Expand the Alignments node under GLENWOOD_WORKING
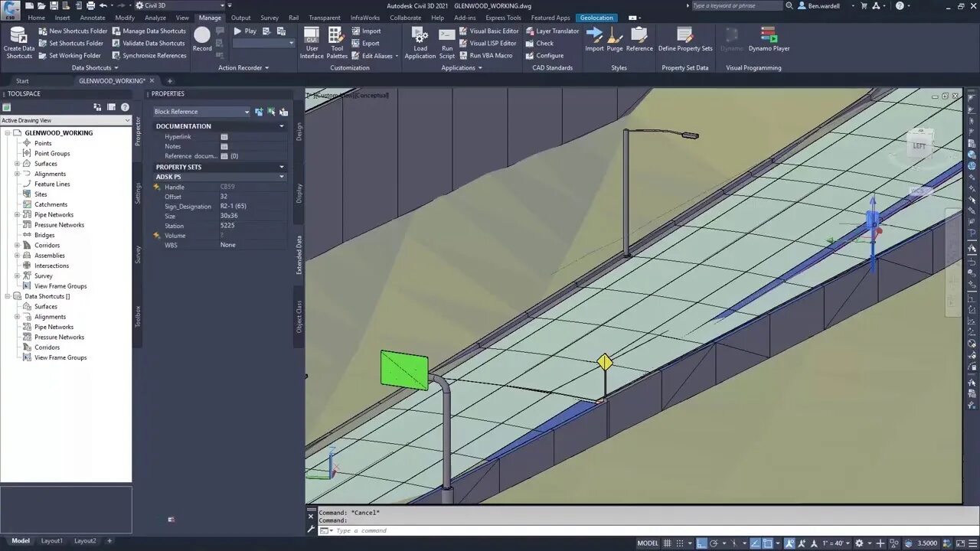This screenshot has height=551, width=980. coord(17,174)
